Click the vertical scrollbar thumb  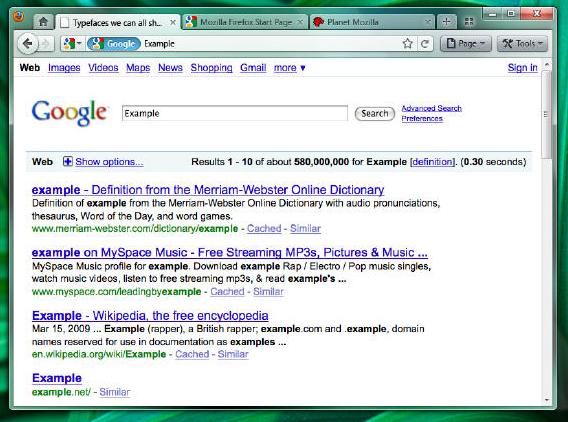pos(546,114)
